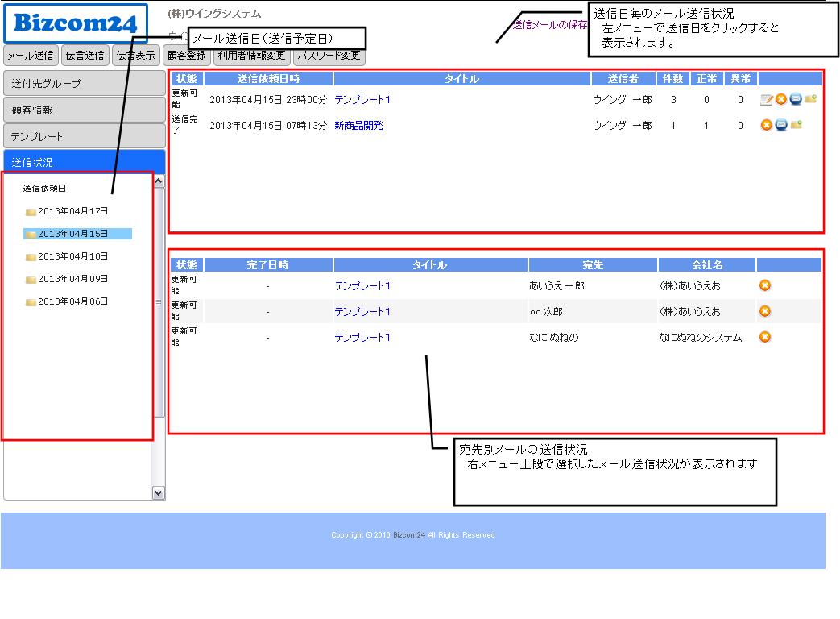Click the yellow envelope icon in the 新商品開発 row
840x619 pixels.
click(796, 125)
